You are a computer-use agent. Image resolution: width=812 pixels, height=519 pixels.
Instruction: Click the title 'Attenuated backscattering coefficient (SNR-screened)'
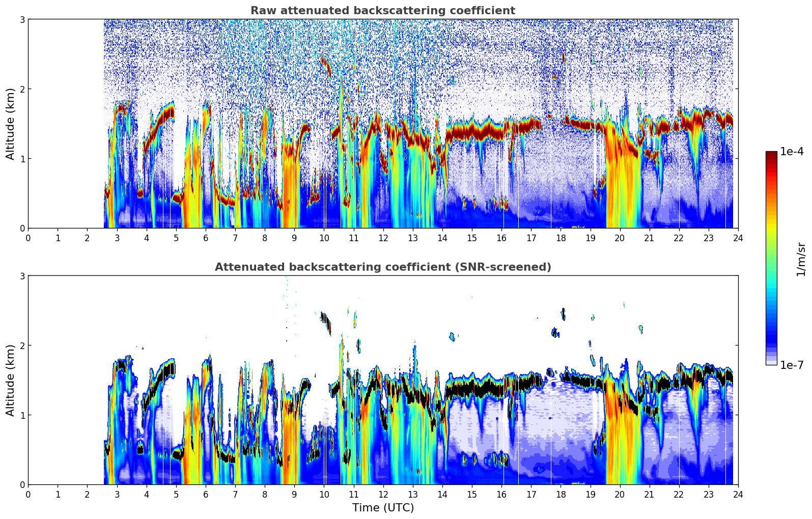pos(383,267)
